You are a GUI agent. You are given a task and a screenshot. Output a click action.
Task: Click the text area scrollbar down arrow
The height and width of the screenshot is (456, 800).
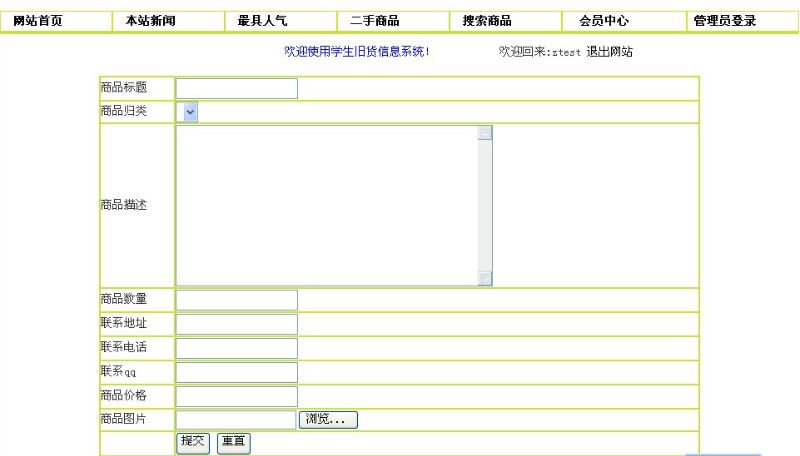(485, 278)
